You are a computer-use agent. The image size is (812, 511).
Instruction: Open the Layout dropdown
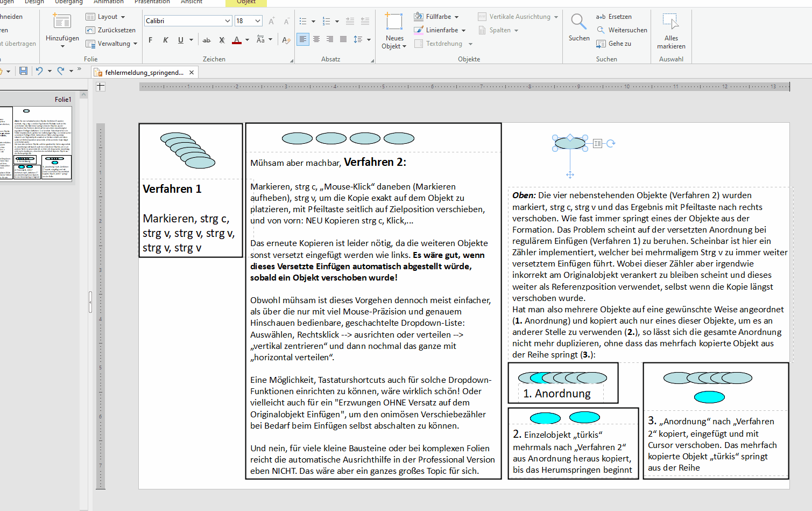click(x=105, y=17)
